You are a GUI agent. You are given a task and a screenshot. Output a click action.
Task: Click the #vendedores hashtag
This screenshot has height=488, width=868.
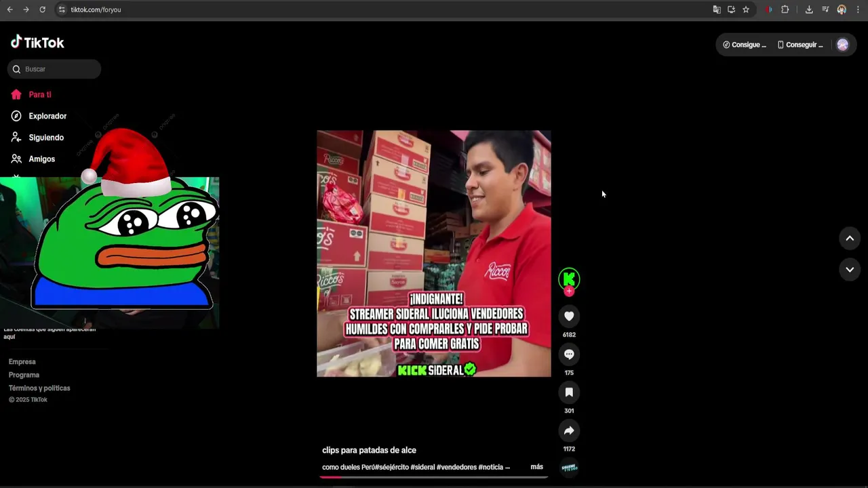456,467
